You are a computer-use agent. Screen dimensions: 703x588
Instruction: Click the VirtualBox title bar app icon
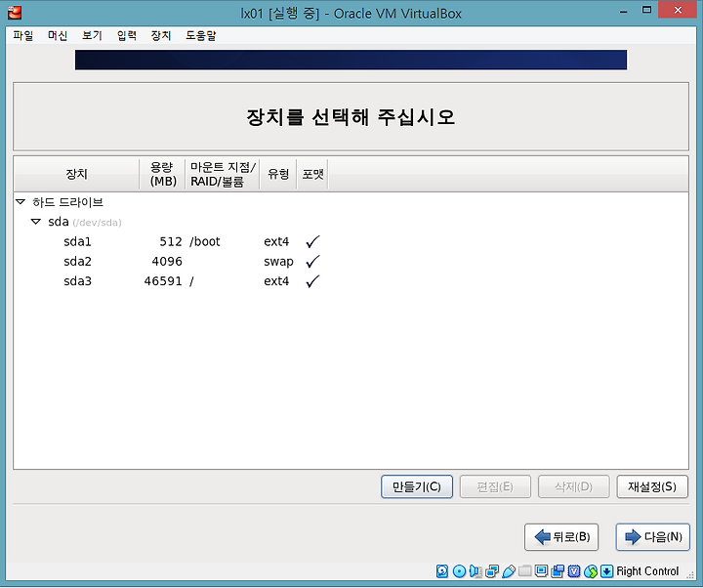click(x=15, y=13)
